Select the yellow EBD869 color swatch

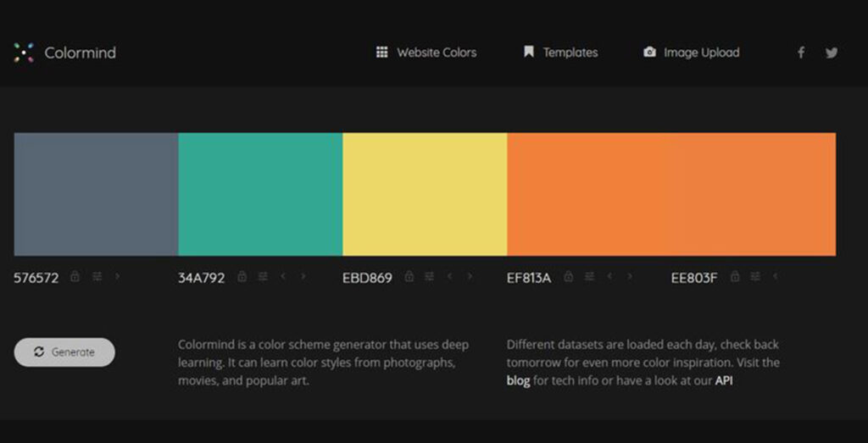pyautogui.click(x=425, y=194)
